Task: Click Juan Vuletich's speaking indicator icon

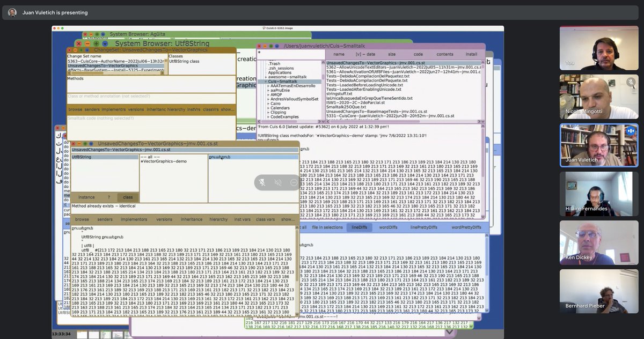Action: (631, 131)
